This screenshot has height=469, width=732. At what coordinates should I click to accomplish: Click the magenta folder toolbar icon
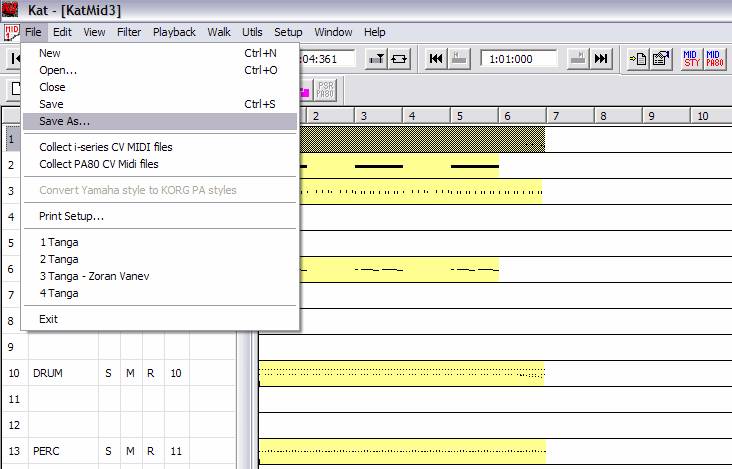305,90
